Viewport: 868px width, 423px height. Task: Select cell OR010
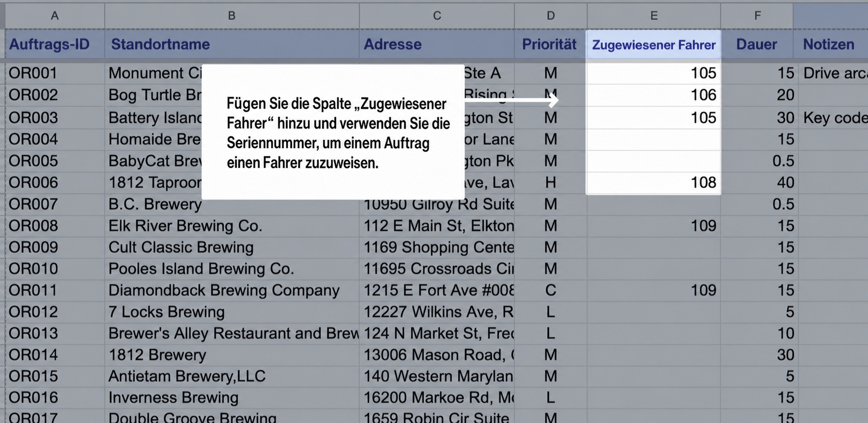tap(55, 268)
